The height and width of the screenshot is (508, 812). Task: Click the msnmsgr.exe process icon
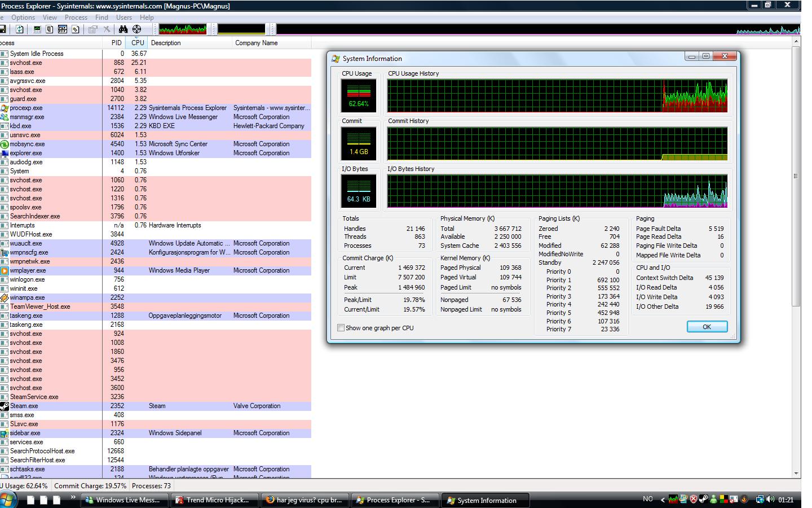pyautogui.click(x=5, y=117)
